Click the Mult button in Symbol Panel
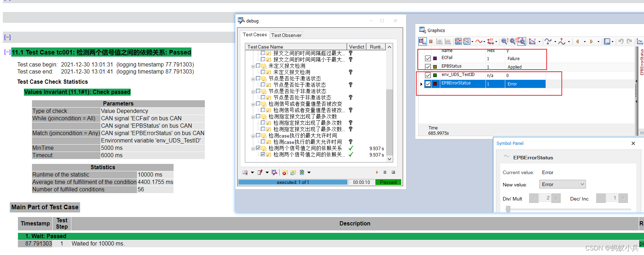This screenshot has height=255, width=644. pos(556,198)
